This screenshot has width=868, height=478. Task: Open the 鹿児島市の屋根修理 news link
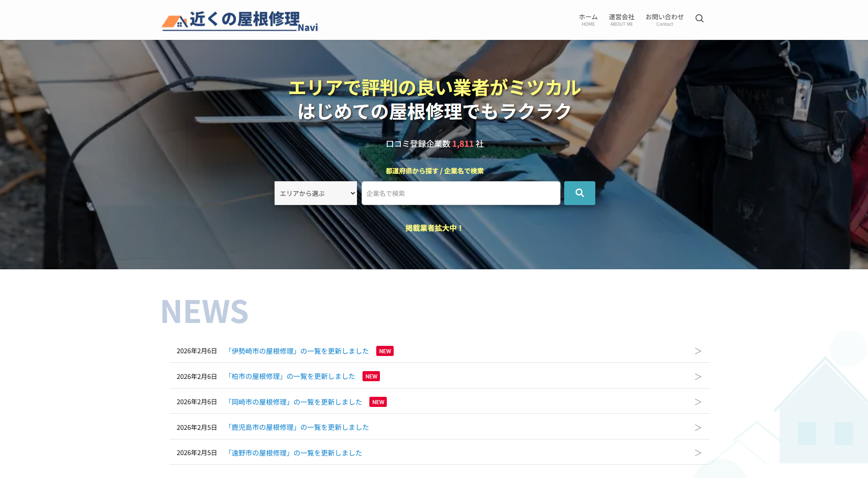click(297, 427)
